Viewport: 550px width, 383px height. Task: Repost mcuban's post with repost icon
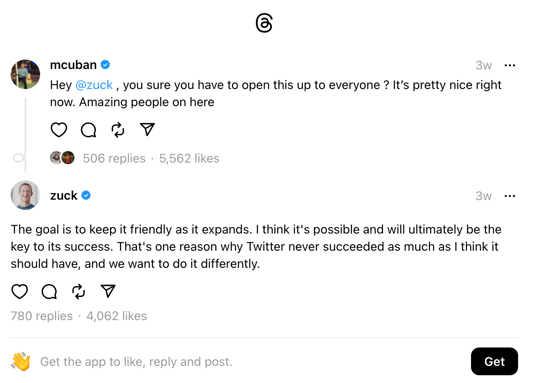[118, 130]
